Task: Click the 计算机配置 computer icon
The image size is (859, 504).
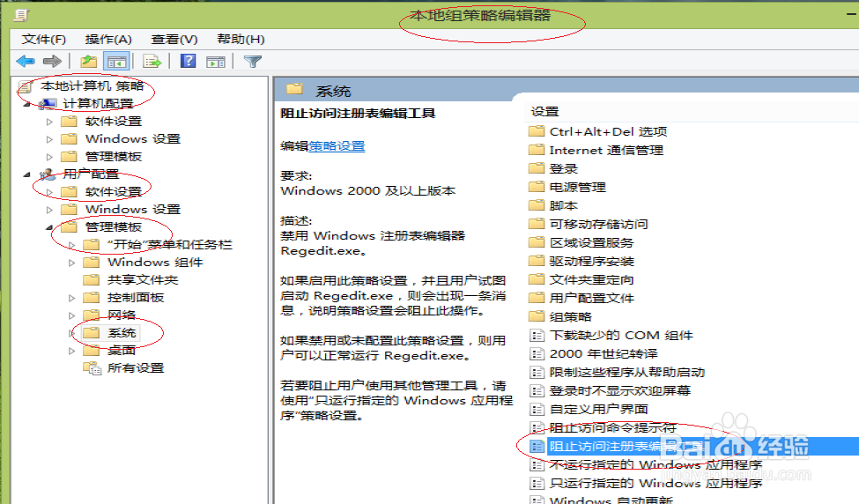Action: click(x=48, y=104)
